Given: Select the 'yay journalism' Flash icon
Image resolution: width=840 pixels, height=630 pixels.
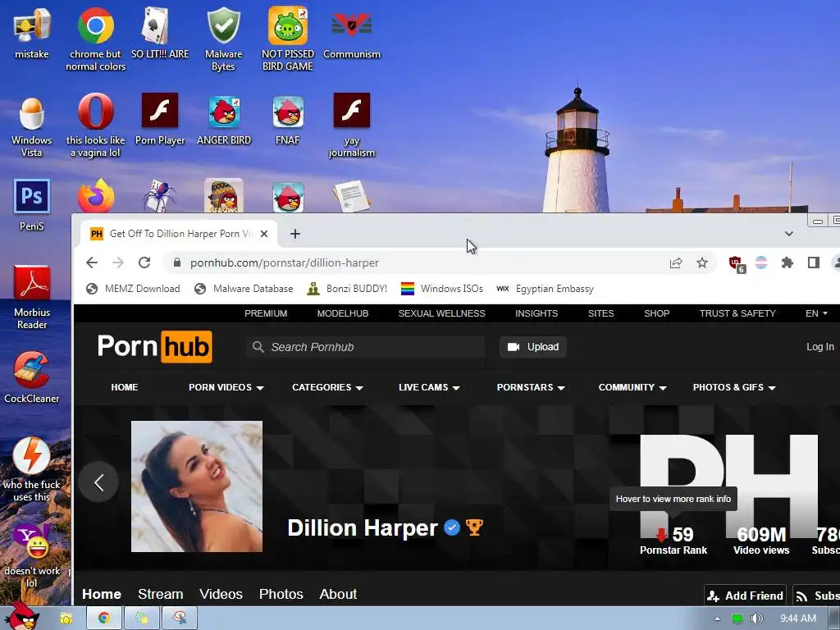Looking at the screenshot, I should tap(351, 126).
